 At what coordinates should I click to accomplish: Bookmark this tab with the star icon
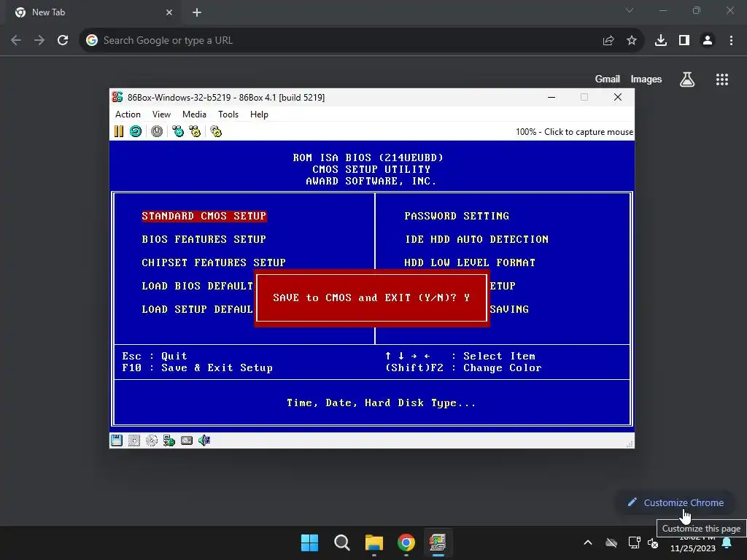point(632,41)
